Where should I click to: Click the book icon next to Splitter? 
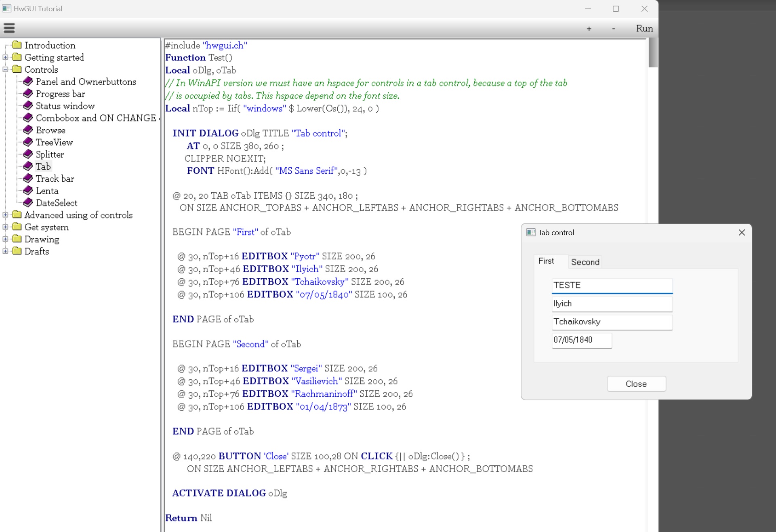coord(28,154)
